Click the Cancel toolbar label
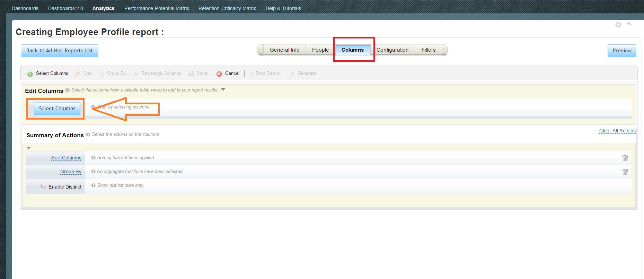 click(232, 73)
